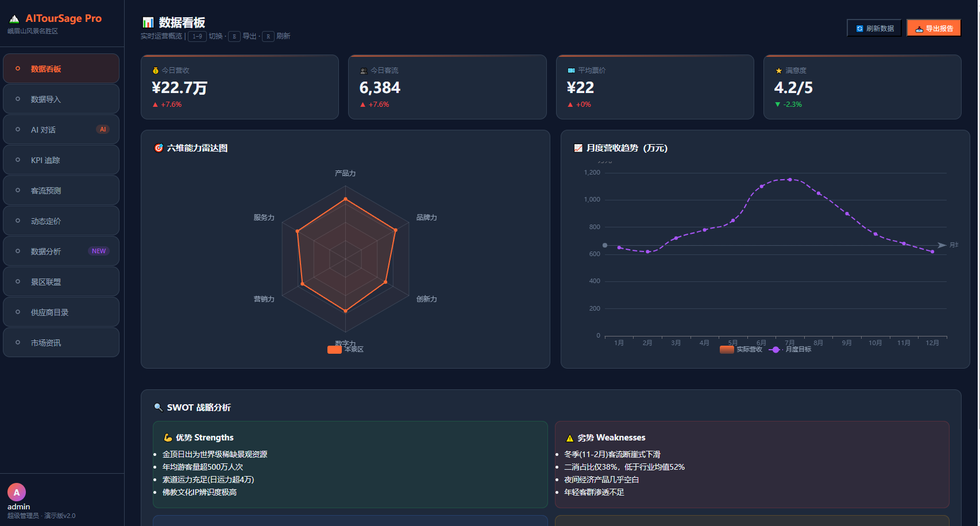Click the 产品力 radar axis label
Image resolution: width=980 pixels, height=526 pixels.
pyautogui.click(x=345, y=173)
